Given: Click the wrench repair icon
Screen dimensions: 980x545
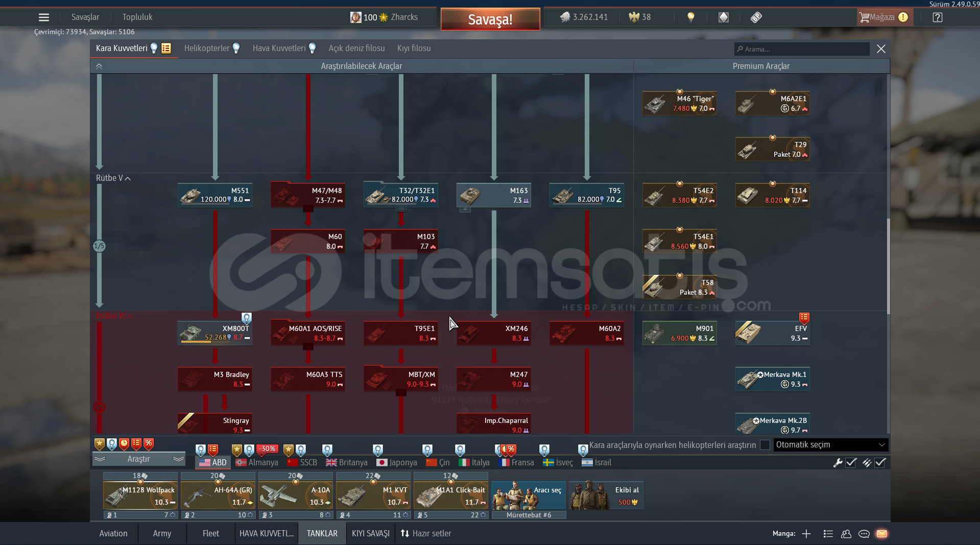Looking at the screenshot, I should point(838,463).
